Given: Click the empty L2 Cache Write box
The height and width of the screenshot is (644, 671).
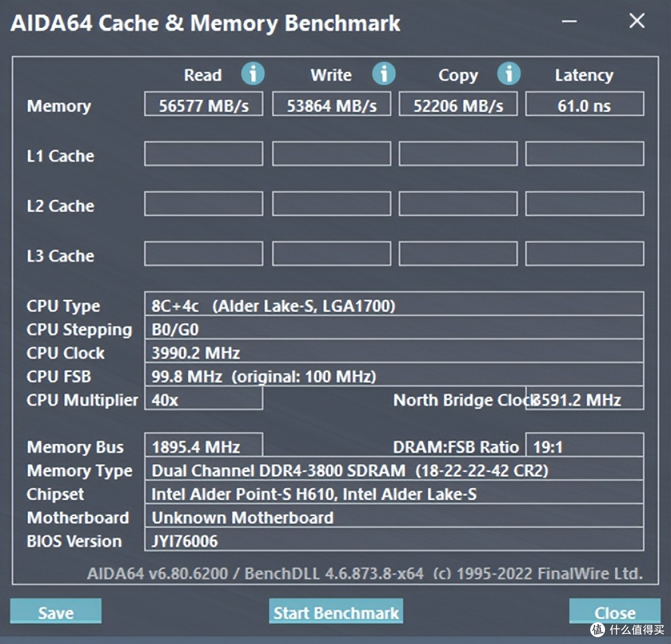Looking at the screenshot, I should (331, 204).
